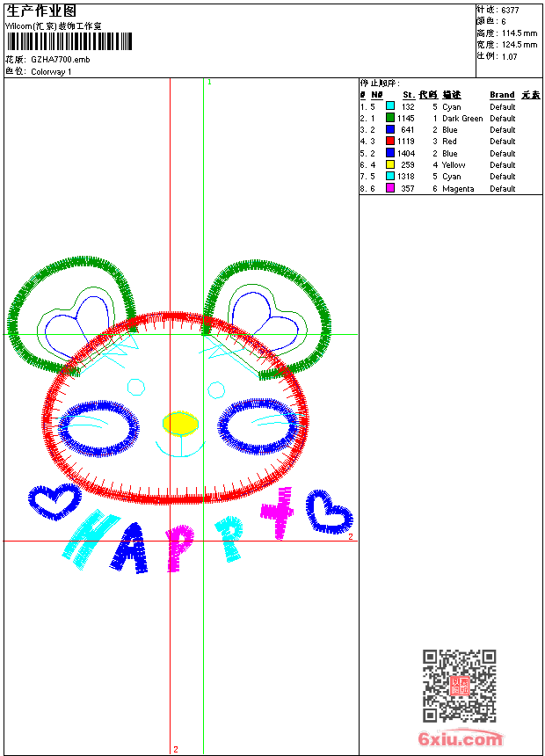545x756 pixels.
Task: Click the magenta letter Y in the design
Action: (x=279, y=513)
